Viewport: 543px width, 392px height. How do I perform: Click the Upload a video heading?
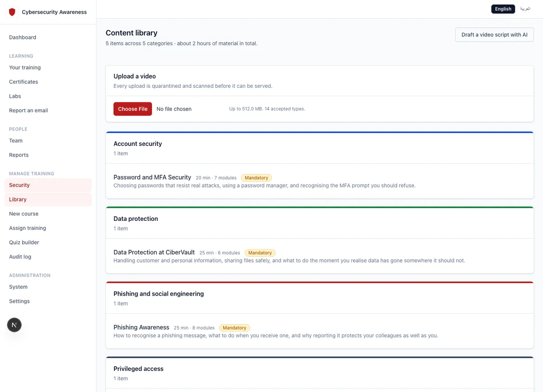135,76
